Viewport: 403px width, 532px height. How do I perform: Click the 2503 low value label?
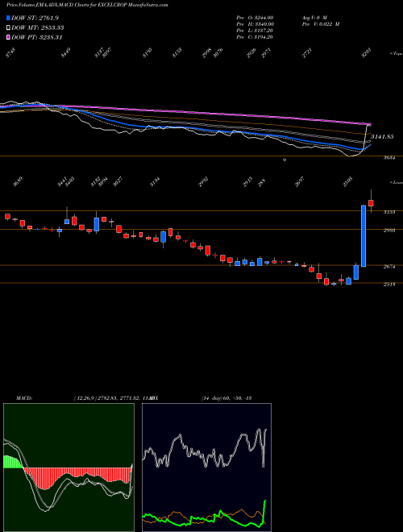[x=348, y=182]
